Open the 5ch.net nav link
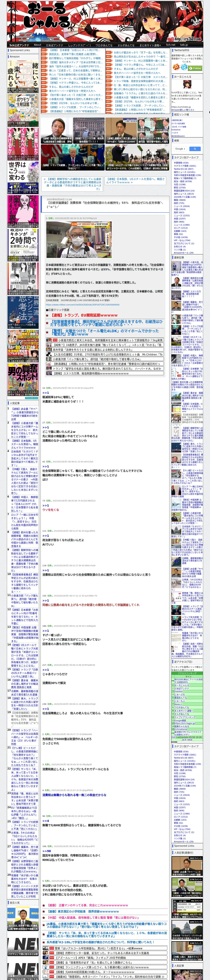 [x=170, y=45]
